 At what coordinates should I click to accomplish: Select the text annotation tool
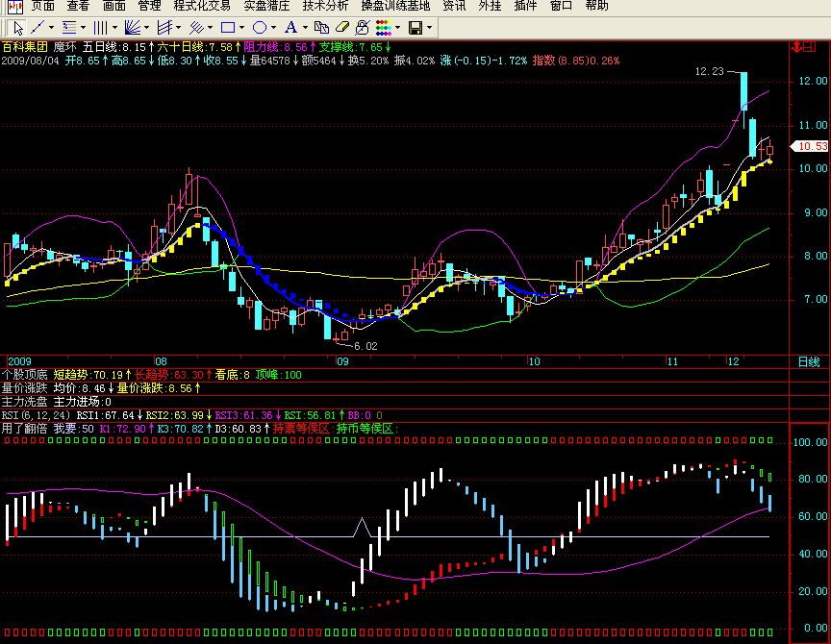click(292, 27)
